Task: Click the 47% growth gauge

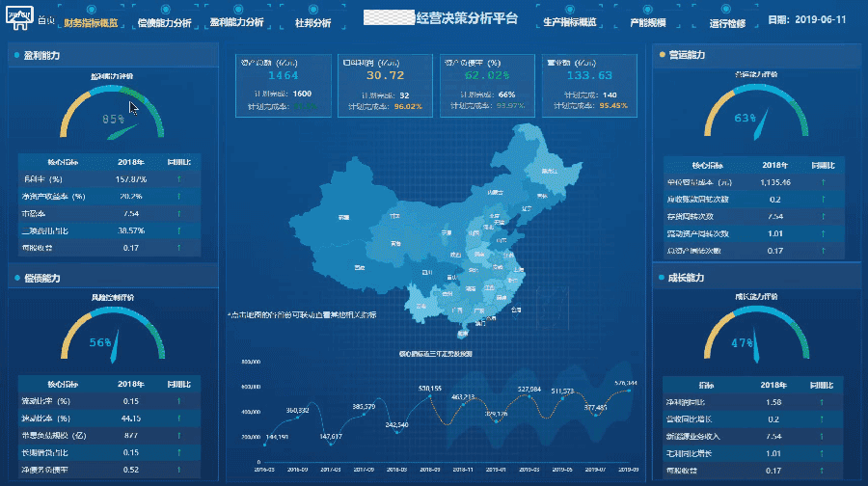Action: [756, 334]
